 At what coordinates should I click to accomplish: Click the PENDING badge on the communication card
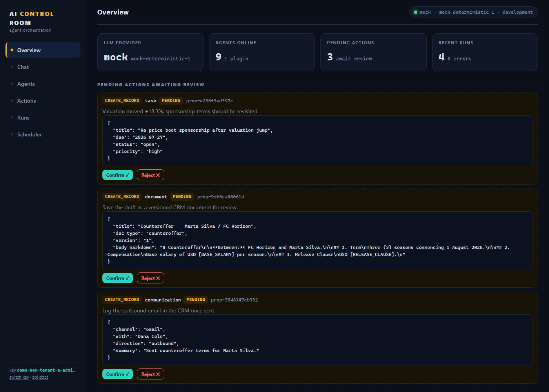(x=196, y=300)
